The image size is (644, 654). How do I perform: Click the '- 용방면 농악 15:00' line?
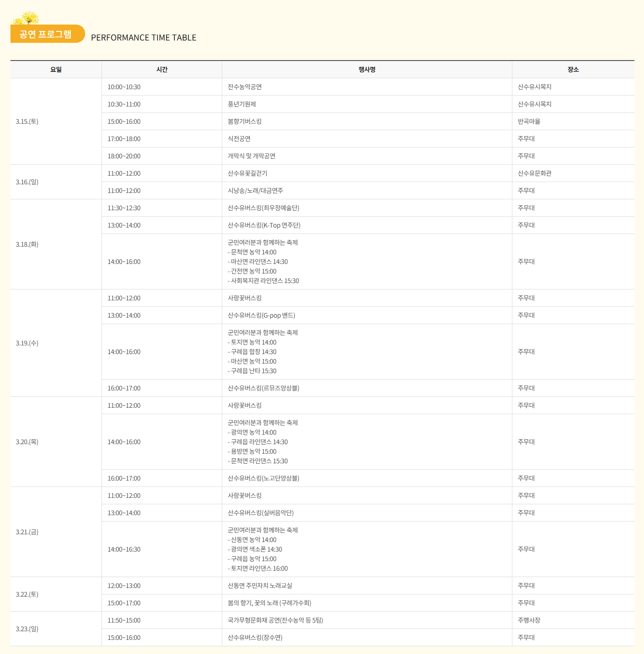pyautogui.click(x=252, y=451)
